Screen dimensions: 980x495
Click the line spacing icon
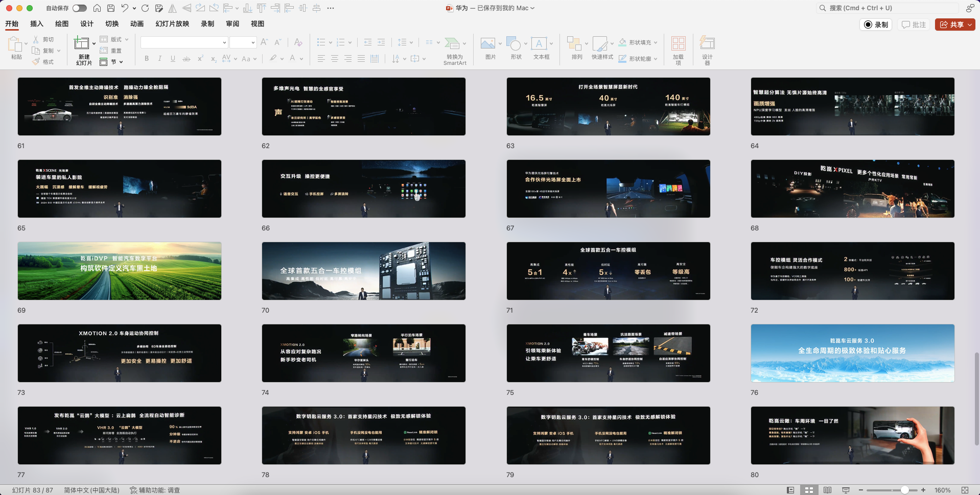(402, 42)
